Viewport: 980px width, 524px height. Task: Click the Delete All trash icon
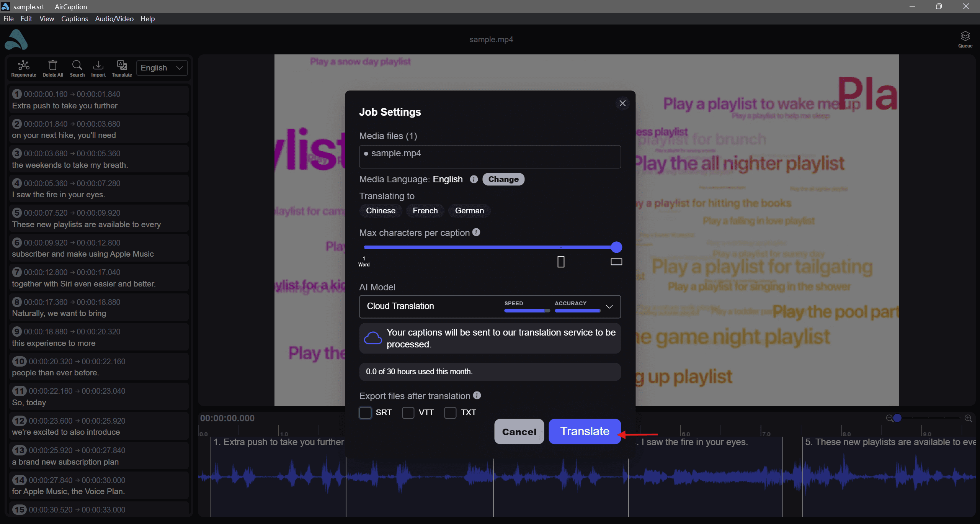[x=53, y=69]
